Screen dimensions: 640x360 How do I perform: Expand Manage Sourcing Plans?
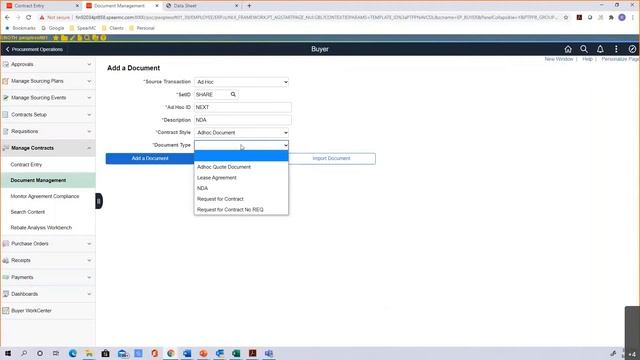pyautogui.click(x=48, y=81)
